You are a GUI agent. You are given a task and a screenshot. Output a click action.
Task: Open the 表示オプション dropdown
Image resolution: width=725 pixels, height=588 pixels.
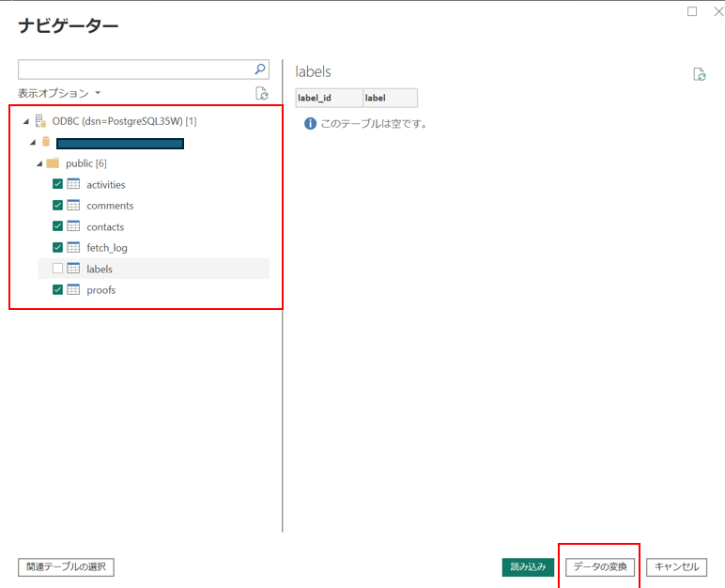coord(58,93)
